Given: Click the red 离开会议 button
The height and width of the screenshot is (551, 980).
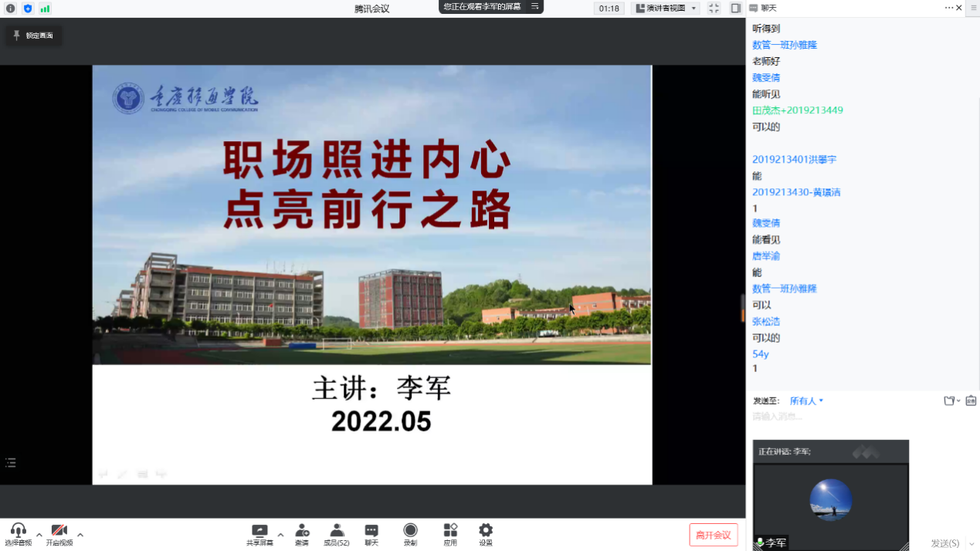Looking at the screenshot, I should [713, 535].
